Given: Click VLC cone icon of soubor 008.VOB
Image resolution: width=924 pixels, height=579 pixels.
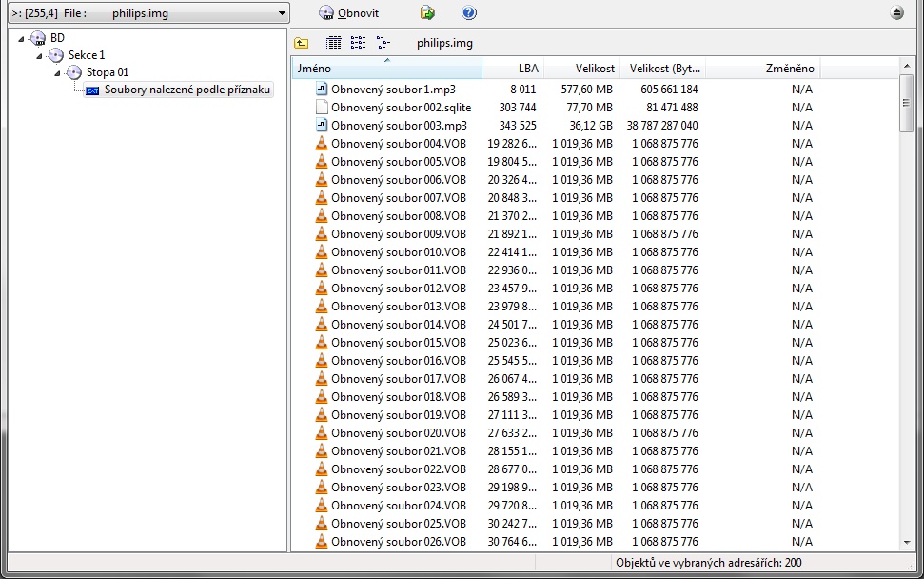Looking at the screenshot, I should pos(321,215).
